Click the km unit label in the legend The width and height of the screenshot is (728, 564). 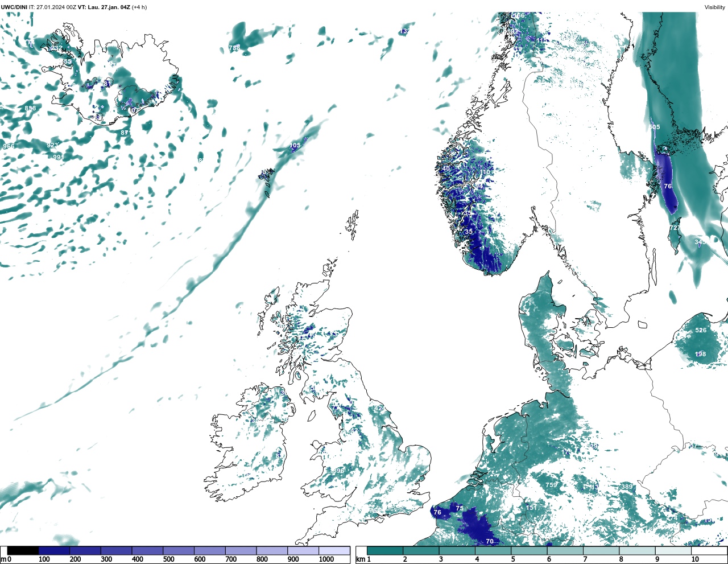pyautogui.click(x=361, y=560)
